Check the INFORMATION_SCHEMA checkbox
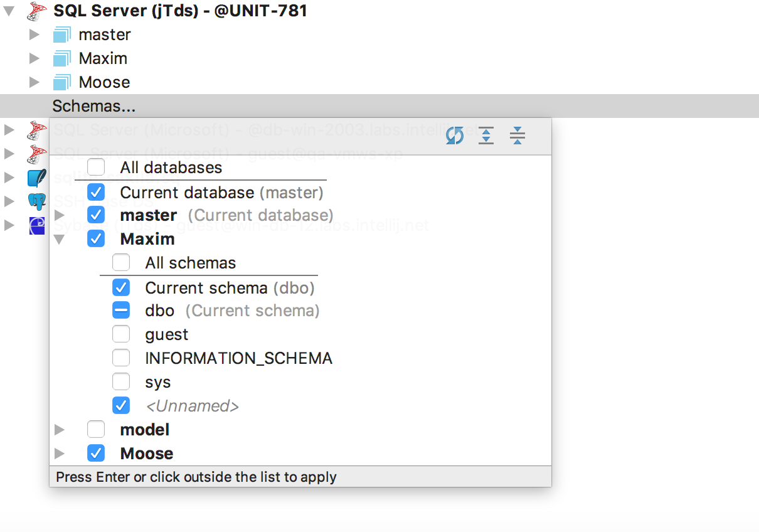The width and height of the screenshot is (759, 532). (x=121, y=358)
